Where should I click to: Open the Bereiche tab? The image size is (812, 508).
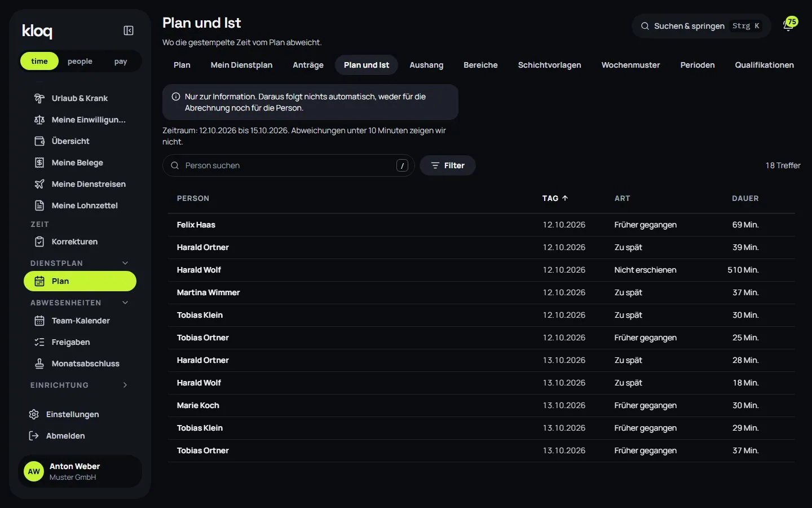point(480,65)
